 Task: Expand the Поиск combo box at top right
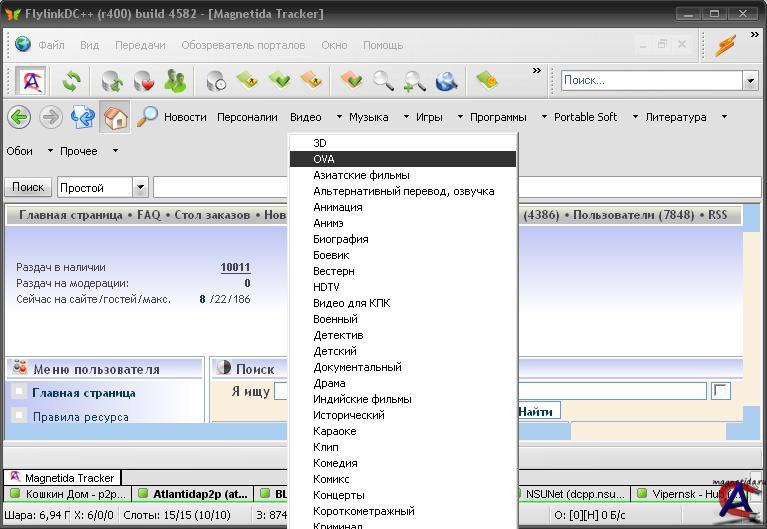749,80
